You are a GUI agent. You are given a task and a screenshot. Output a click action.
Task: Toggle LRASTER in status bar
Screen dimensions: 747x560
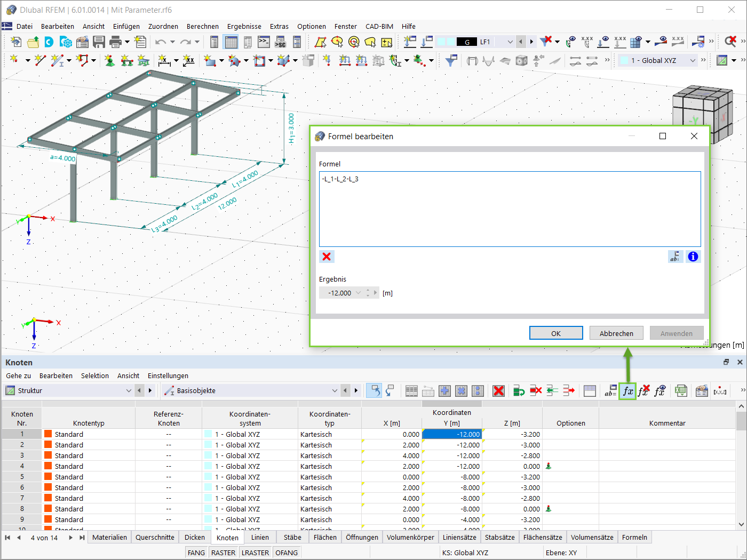pyautogui.click(x=256, y=553)
